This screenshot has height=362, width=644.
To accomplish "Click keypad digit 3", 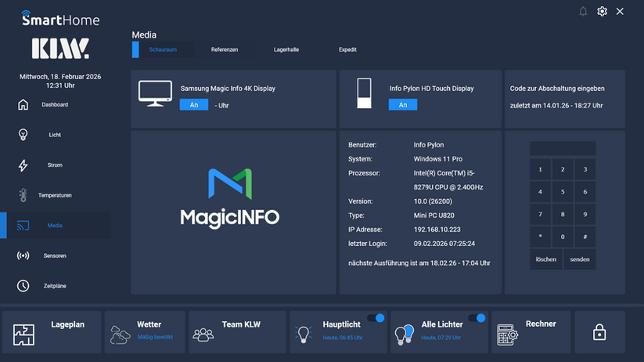I will tap(585, 169).
